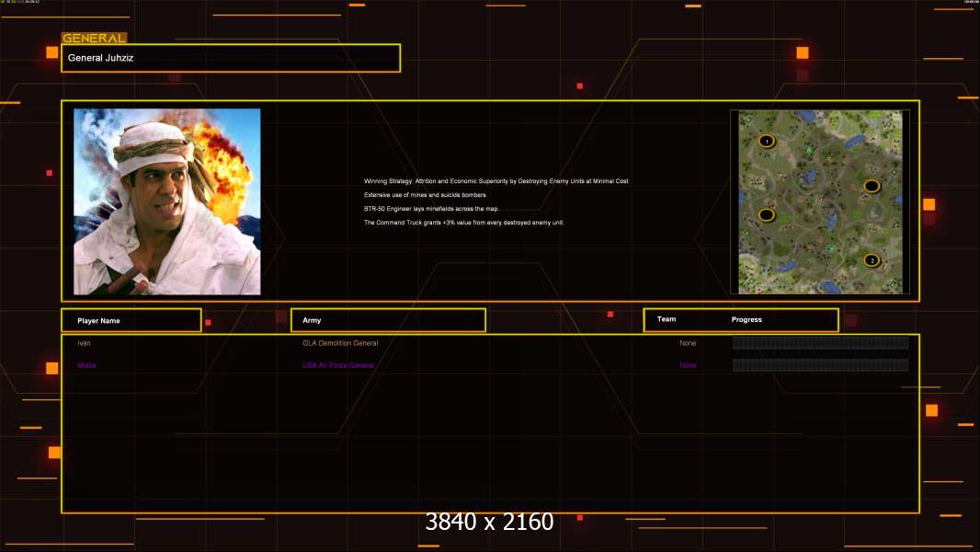Click start position marker 1 on minimap
Viewport: 980px width, 552px height.
tap(767, 142)
